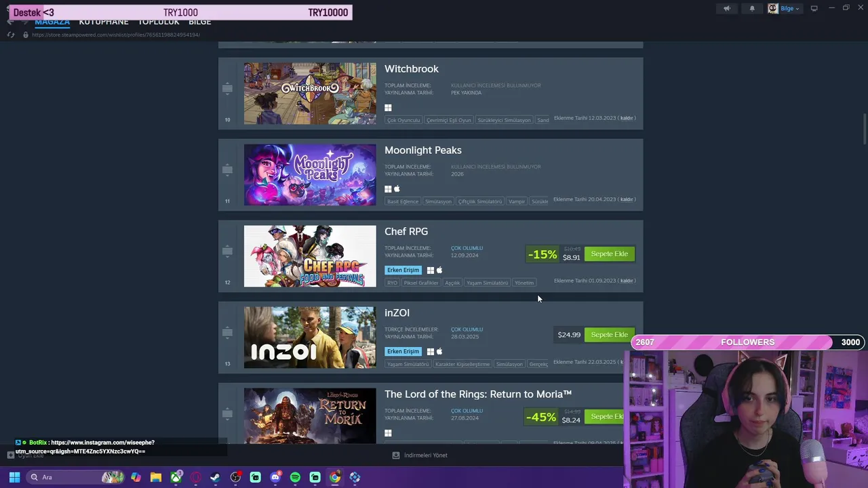Open the notifications bell icon
The image size is (868, 488).
point(752,9)
